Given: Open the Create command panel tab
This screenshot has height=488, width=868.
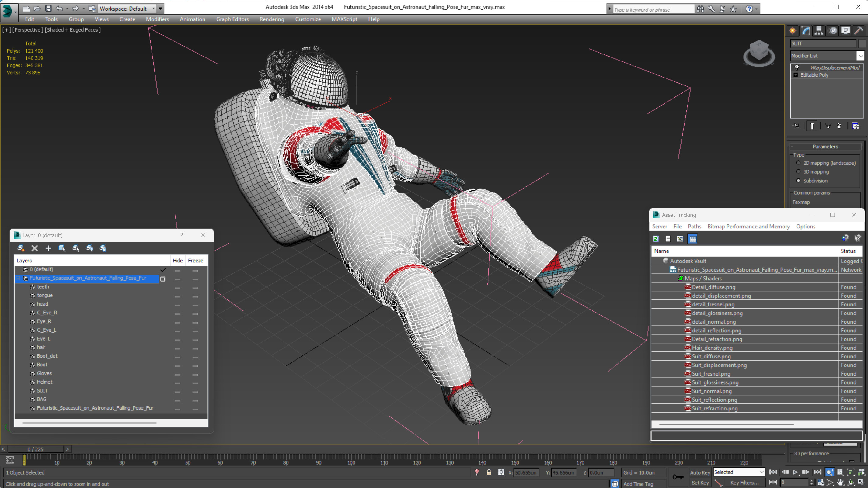Looking at the screenshot, I should coord(793,31).
